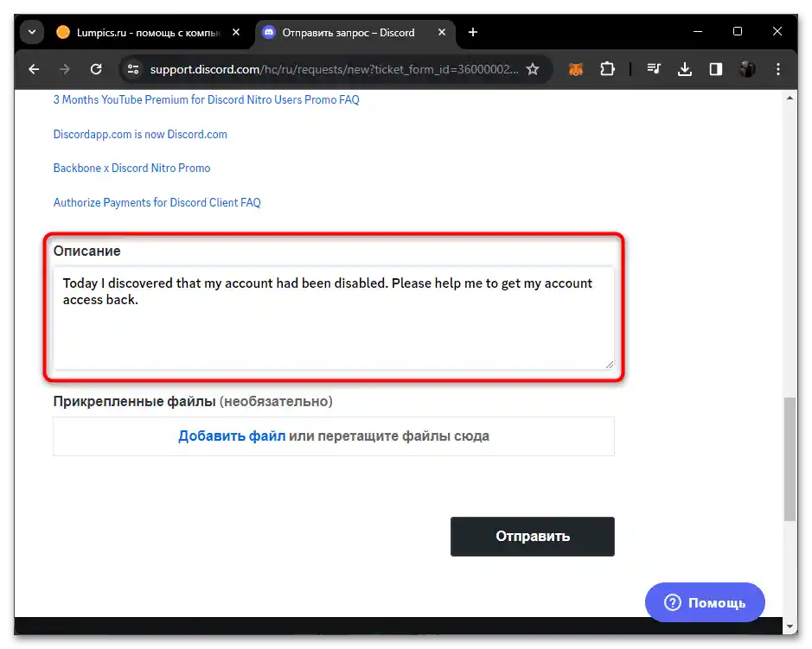Switch to the Lumpics.ru tab

pos(149,33)
